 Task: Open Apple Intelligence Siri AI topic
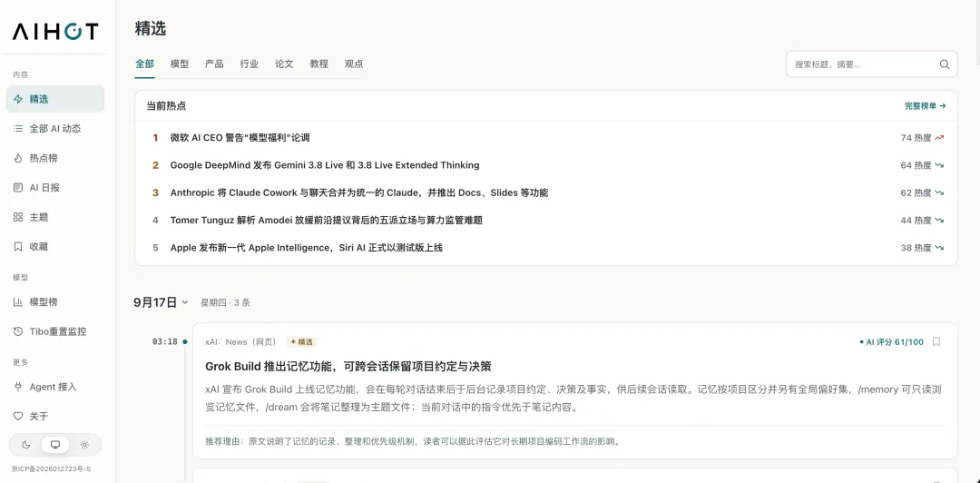307,248
